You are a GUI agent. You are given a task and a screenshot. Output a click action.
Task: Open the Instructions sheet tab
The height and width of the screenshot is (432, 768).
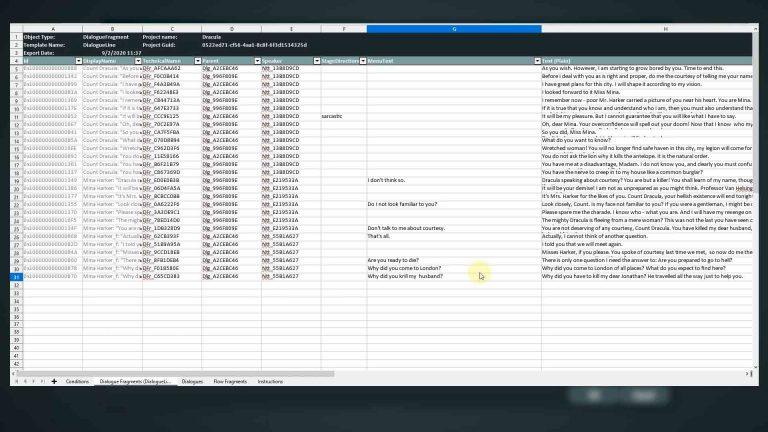[270, 381]
